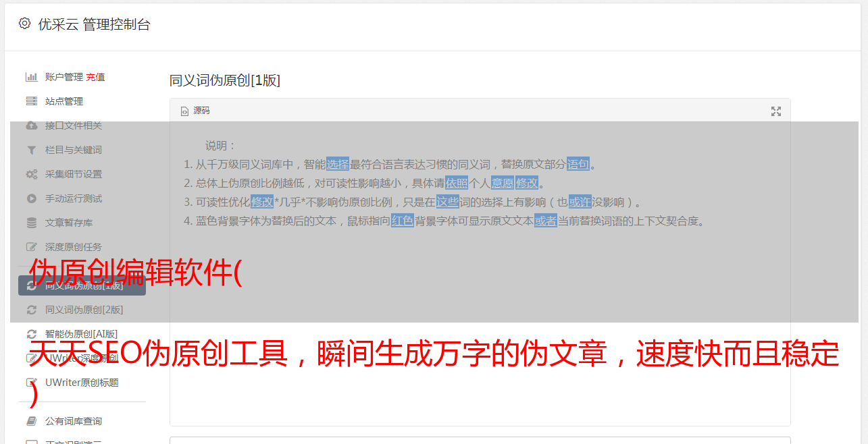The width and height of the screenshot is (868, 444).
Task: Select 同义词伪原创[2版] in sidebar
Action: pyautogui.click(x=84, y=310)
